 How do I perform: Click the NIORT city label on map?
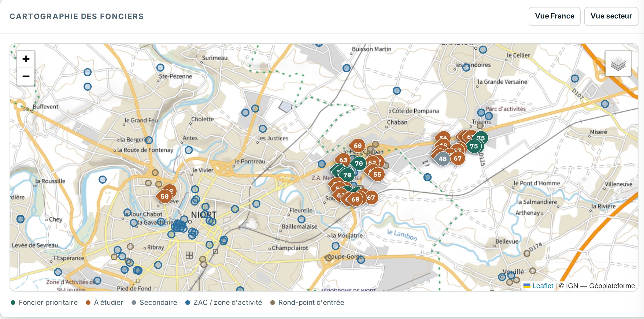204,215
